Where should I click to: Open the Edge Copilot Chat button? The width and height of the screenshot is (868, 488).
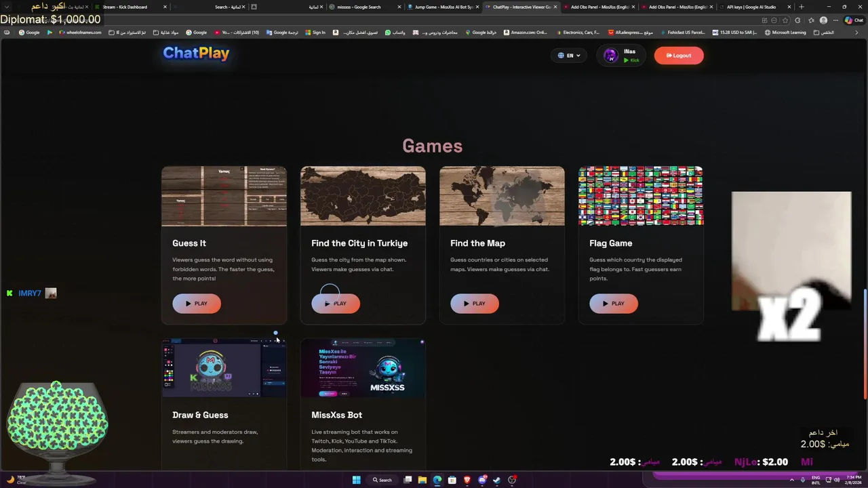pyautogui.click(x=854, y=20)
